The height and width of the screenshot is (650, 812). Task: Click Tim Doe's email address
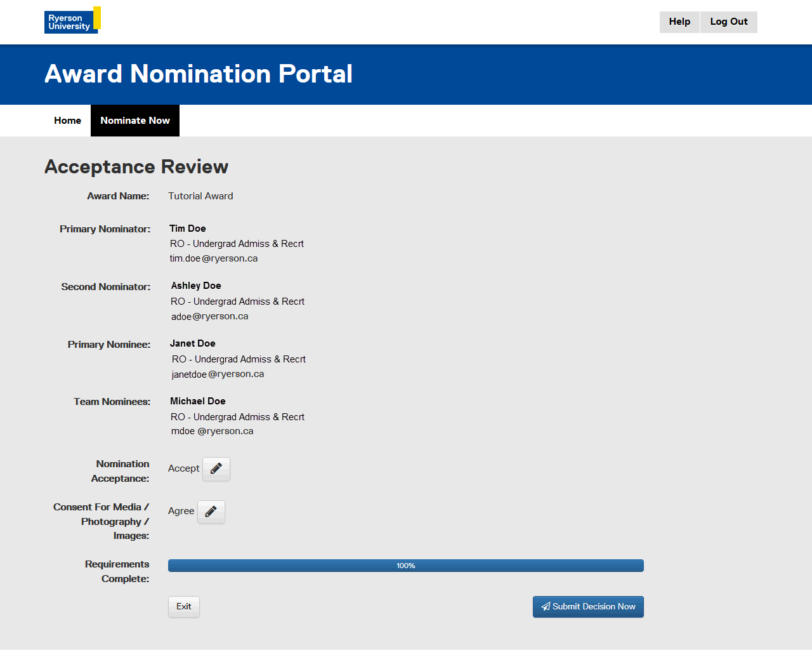(x=213, y=258)
